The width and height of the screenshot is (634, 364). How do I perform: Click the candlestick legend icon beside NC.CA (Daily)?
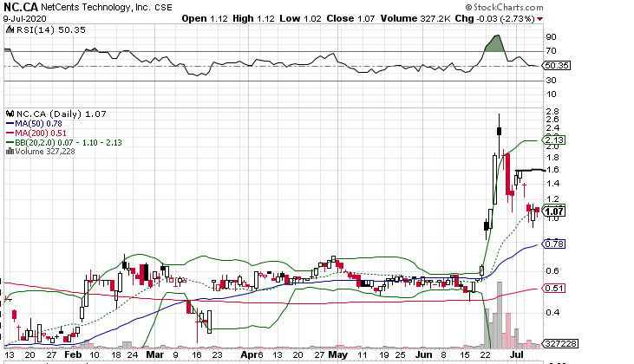(10, 114)
